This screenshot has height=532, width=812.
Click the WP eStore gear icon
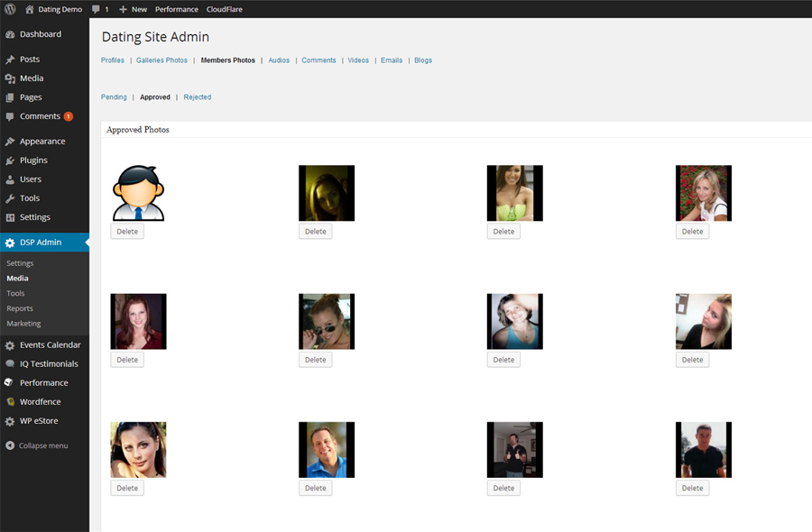click(x=10, y=421)
